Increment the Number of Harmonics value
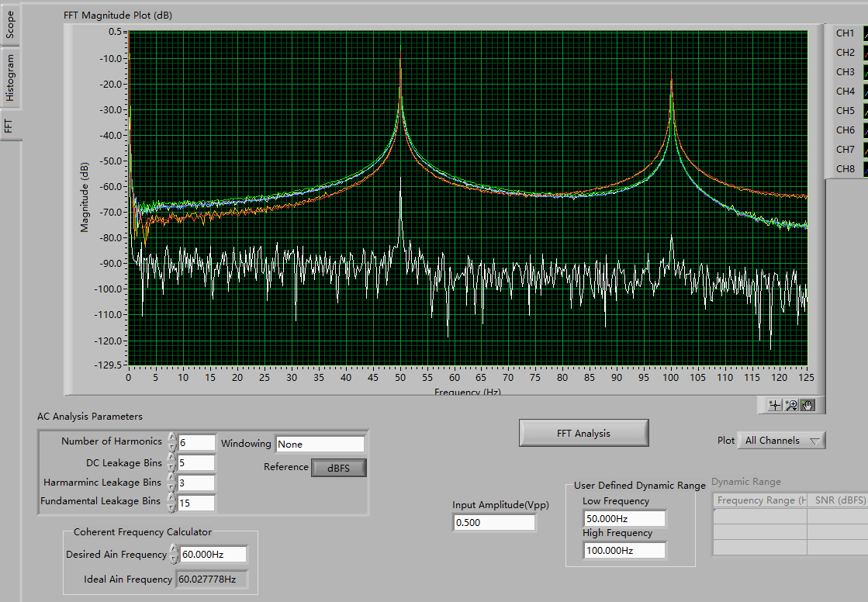Image resolution: width=868 pixels, height=602 pixels. [172, 438]
